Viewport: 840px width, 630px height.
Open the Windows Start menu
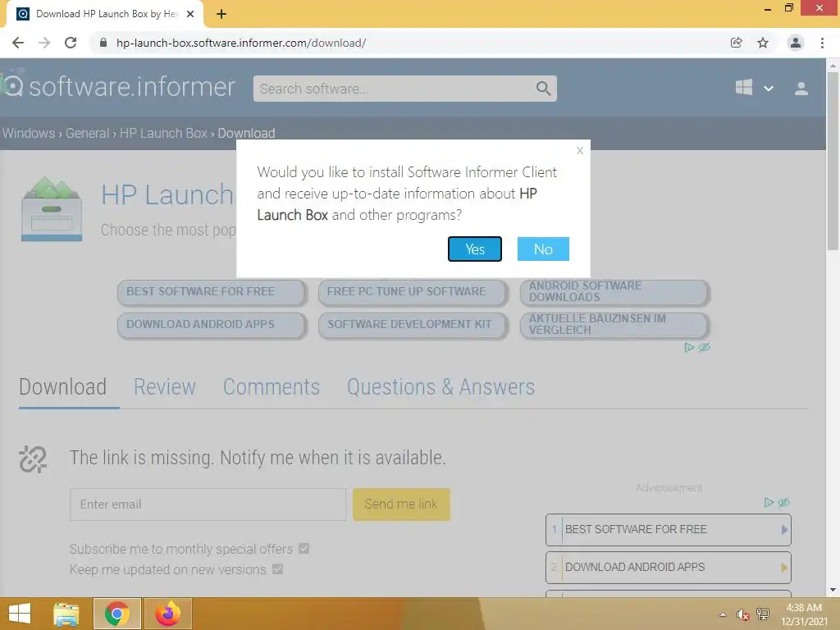[20, 614]
